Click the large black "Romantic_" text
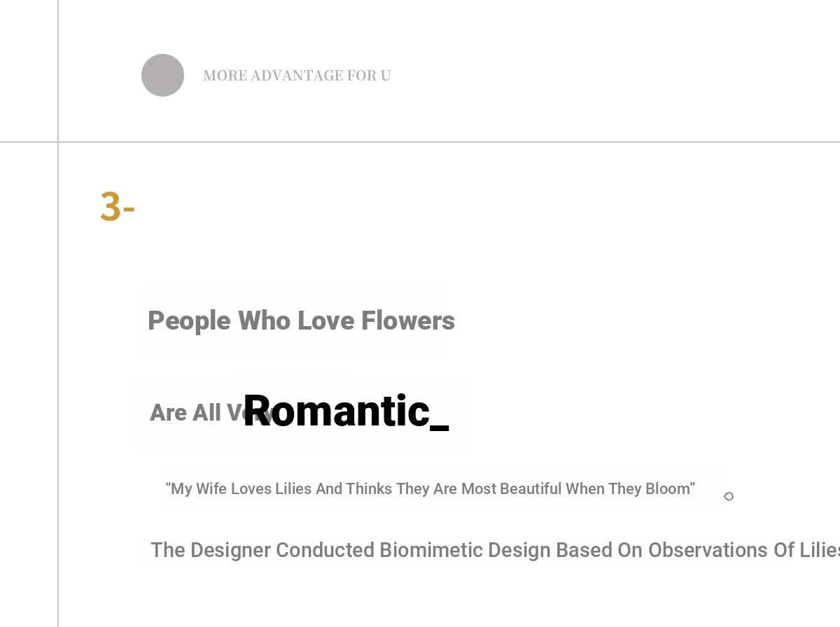Image resolution: width=840 pixels, height=627 pixels. [x=346, y=411]
